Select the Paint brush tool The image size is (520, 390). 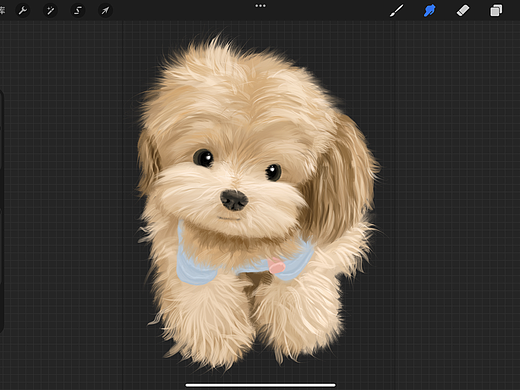click(397, 11)
